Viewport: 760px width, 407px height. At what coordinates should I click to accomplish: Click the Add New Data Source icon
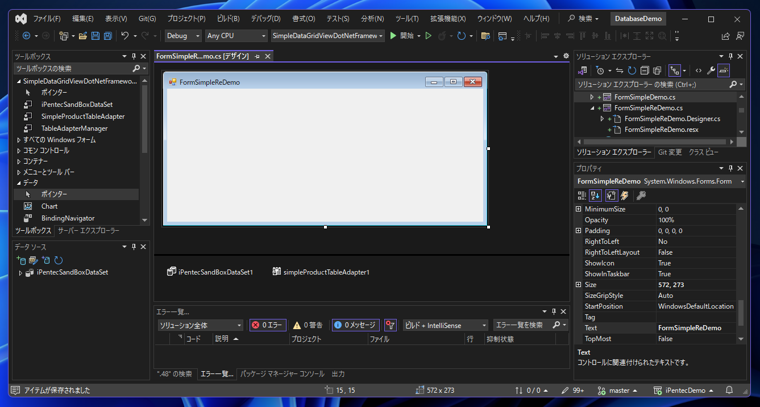point(21,260)
